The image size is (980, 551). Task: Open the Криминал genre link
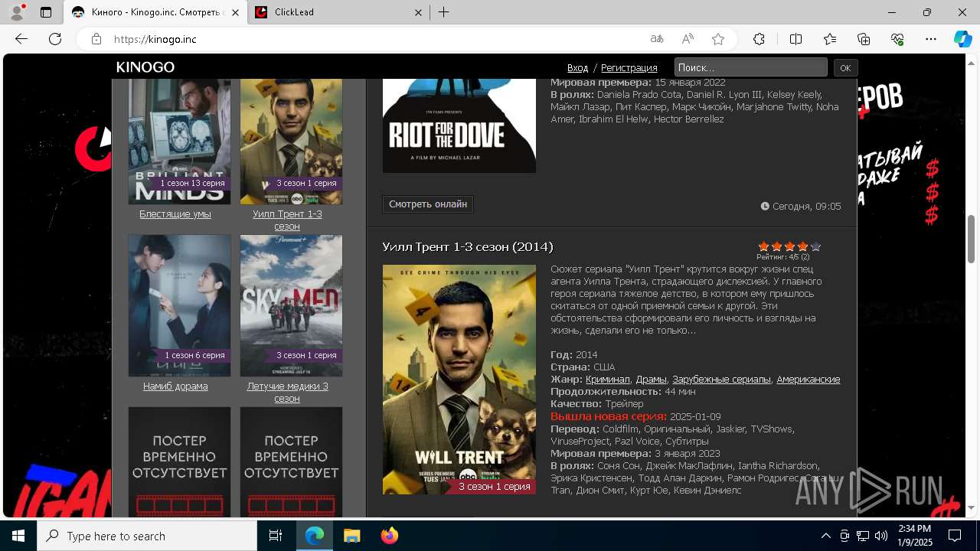click(608, 380)
